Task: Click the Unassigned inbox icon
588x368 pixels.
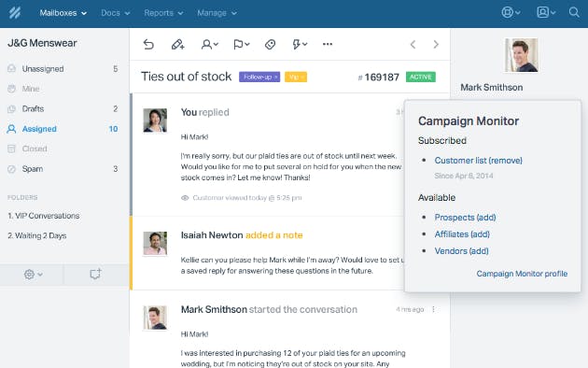Action: [x=11, y=68]
